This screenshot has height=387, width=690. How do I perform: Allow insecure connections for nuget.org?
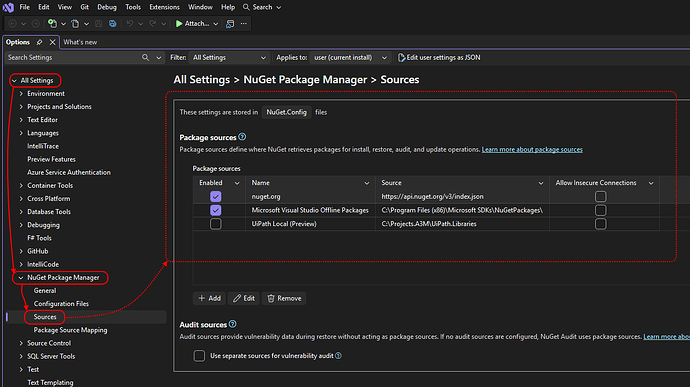point(601,196)
